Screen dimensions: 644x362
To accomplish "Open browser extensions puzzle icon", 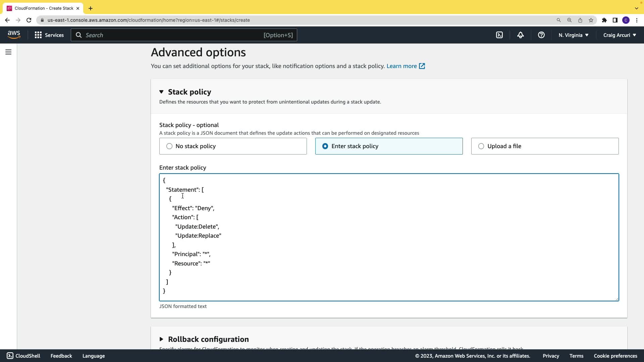I will coord(604,20).
